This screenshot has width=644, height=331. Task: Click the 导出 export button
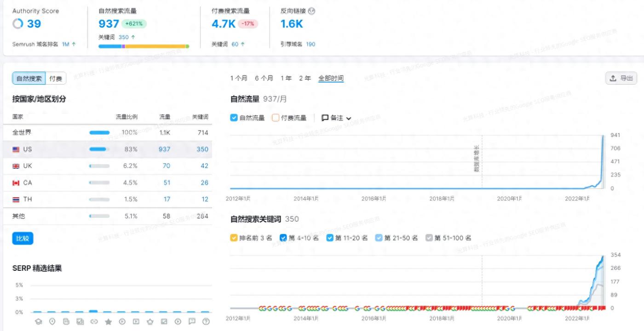(621, 78)
